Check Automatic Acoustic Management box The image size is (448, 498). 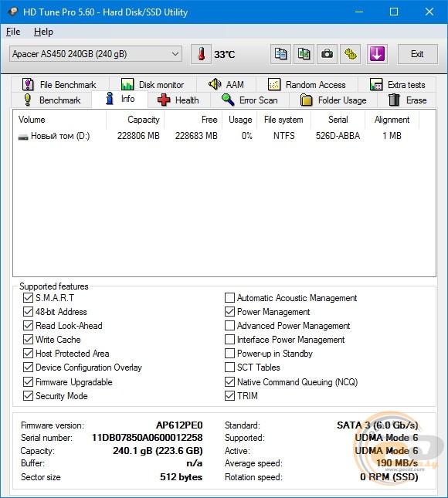229,298
